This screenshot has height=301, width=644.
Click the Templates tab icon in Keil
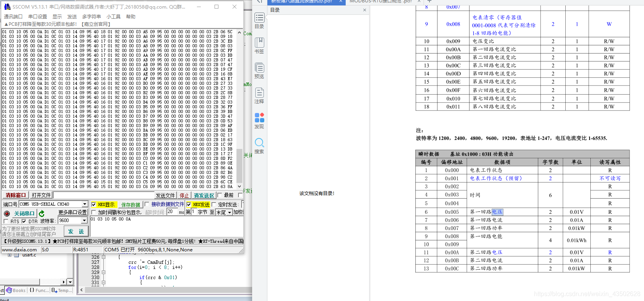tap(54, 290)
